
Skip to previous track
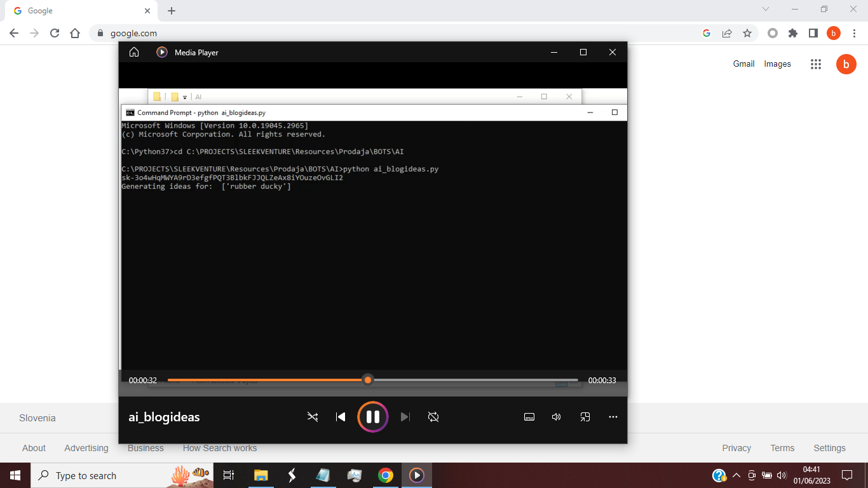(341, 417)
